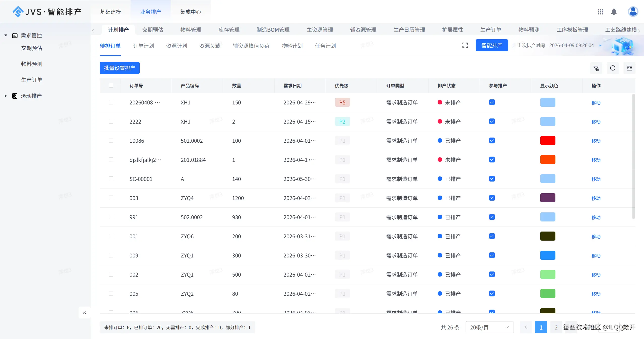Open the 20条/页 page size dropdown

pyautogui.click(x=489, y=327)
